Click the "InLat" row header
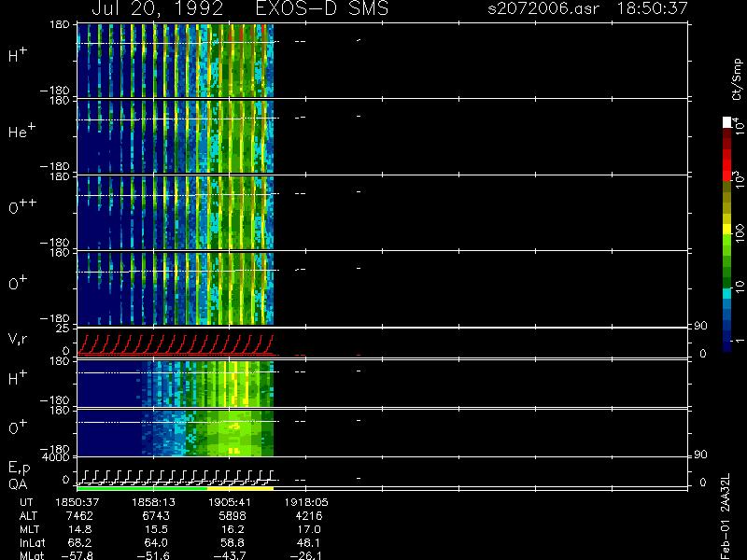The height and width of the screenshot is (560, 747). pos(33,542)
